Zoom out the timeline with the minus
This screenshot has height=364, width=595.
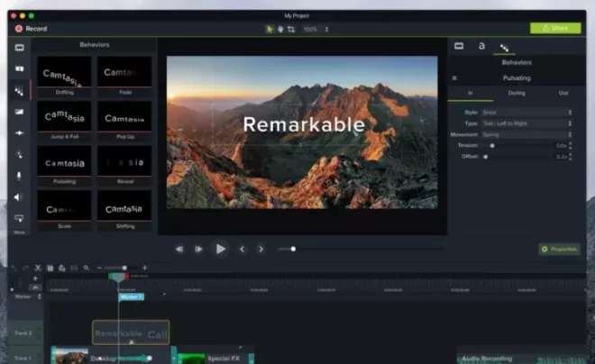[x=99, y=268]
